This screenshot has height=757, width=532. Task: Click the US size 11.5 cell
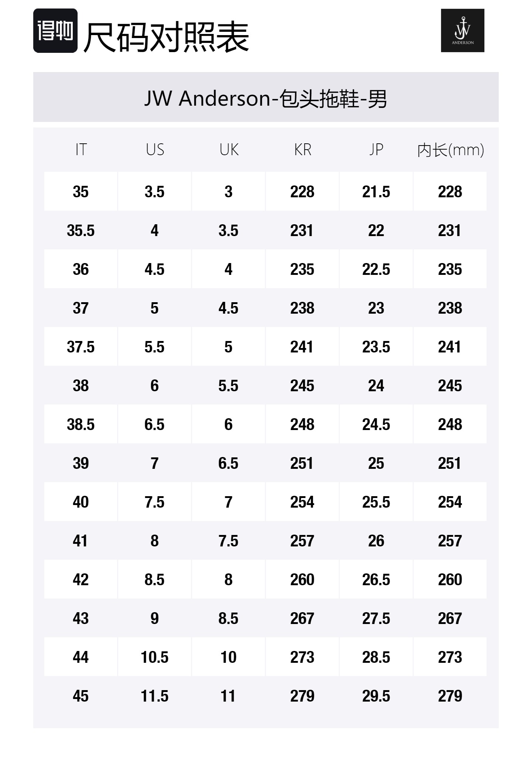[x=155, y=696]
